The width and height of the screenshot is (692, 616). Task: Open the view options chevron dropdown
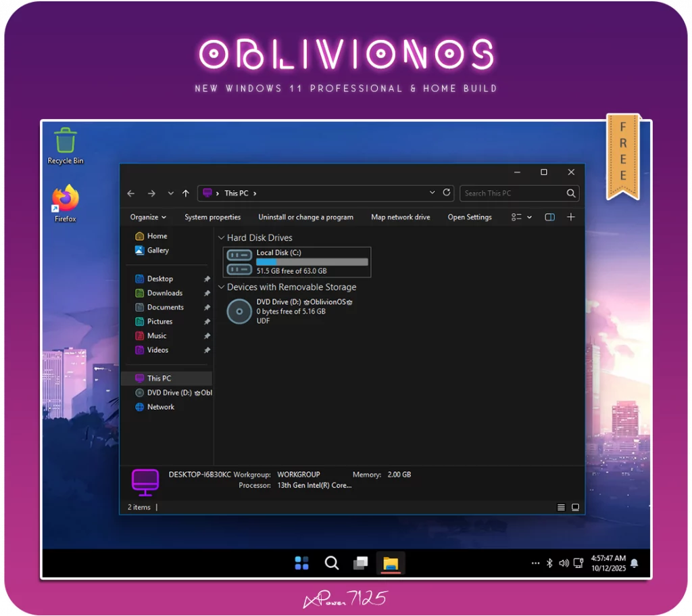click(x=529, y=217)
